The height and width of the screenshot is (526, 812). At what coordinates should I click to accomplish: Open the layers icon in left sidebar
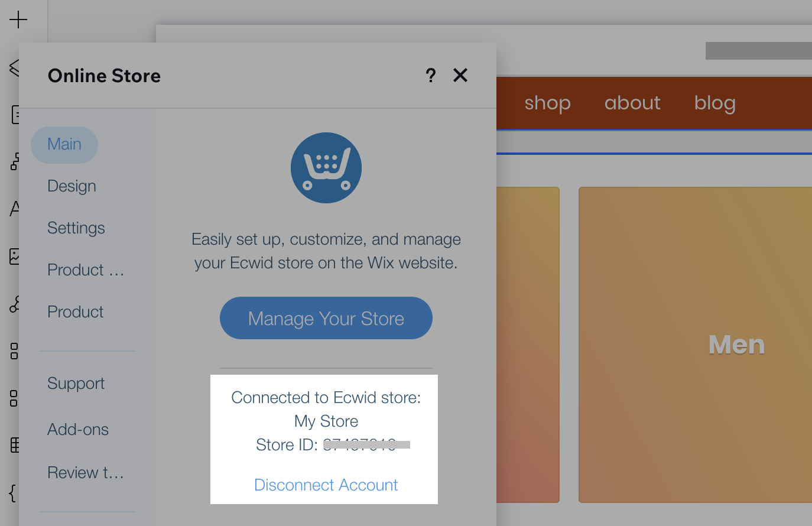click(14, 67)
